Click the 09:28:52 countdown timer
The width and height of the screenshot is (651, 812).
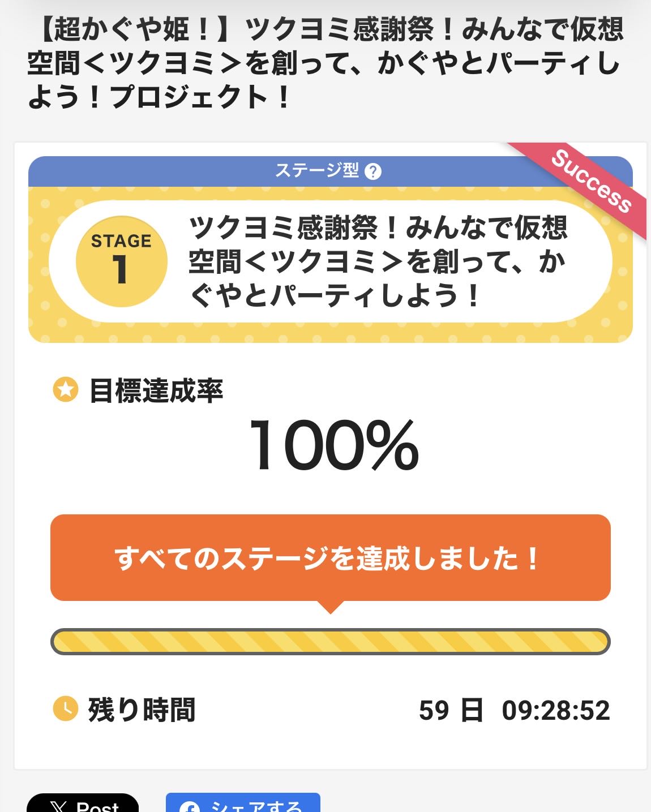tap(555, 710)
